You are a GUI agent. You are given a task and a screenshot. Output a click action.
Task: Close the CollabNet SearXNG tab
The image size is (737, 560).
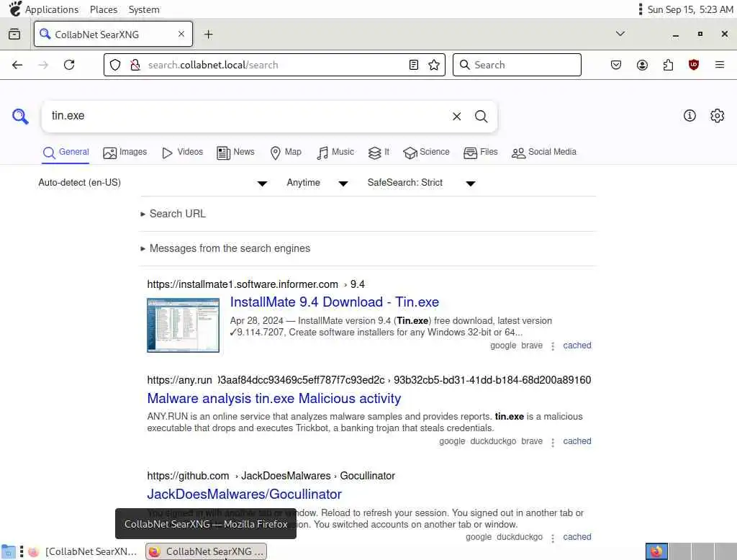[x=181, y=34]
